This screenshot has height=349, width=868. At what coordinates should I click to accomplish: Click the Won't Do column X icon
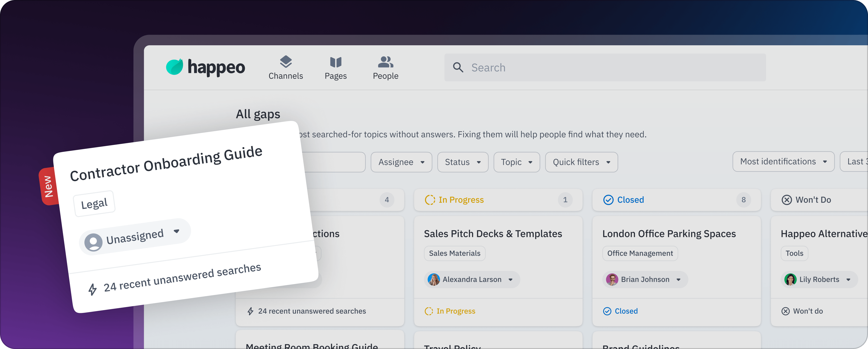786,200
